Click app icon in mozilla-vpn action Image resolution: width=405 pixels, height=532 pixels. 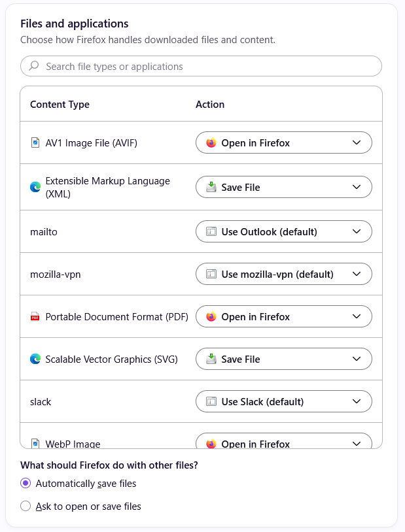(x=211, y=274)
